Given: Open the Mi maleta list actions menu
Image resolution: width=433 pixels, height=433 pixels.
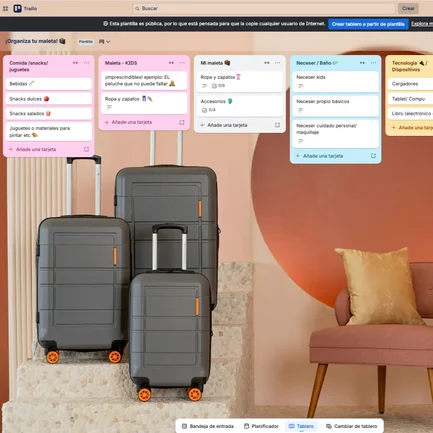Looking at the screenshot, I should point(278,63).
